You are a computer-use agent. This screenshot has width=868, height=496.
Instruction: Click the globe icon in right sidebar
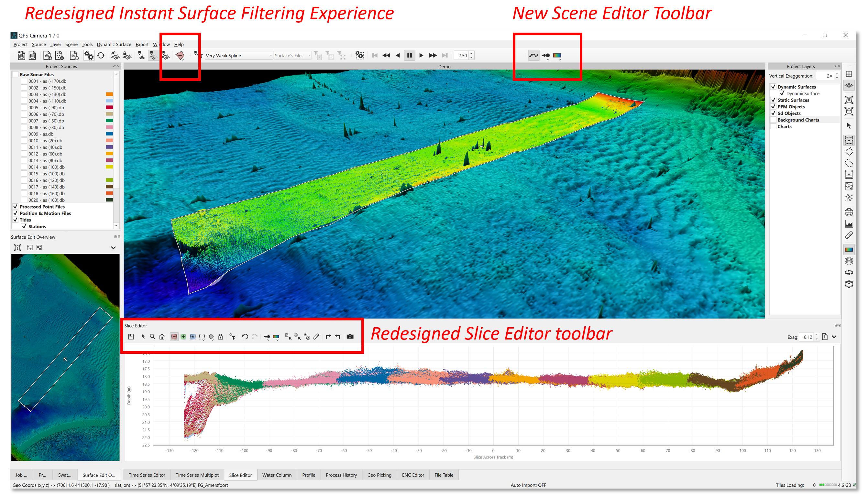click(x=849, y=212)
